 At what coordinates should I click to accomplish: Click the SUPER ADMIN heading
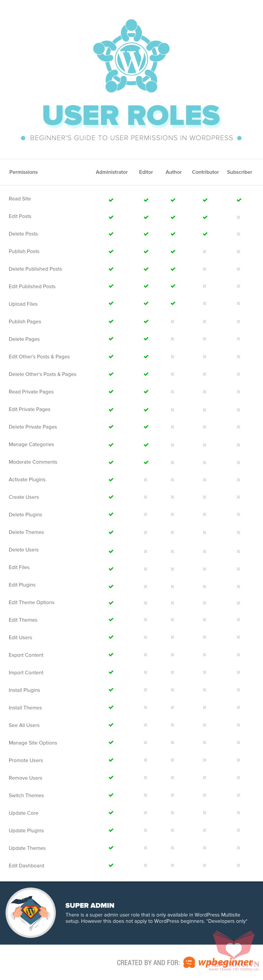(x=90, y=905)
